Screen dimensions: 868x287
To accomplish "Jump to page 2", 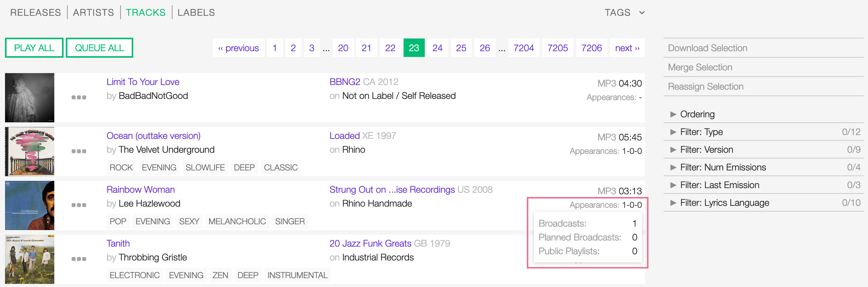I will 293,48.
